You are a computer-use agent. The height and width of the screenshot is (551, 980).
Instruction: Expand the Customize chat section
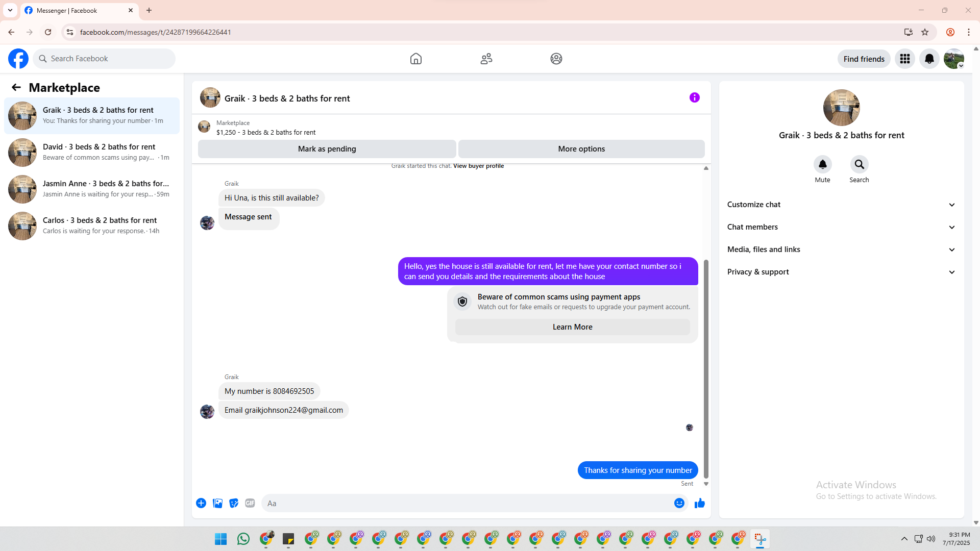tap(842, 205)
